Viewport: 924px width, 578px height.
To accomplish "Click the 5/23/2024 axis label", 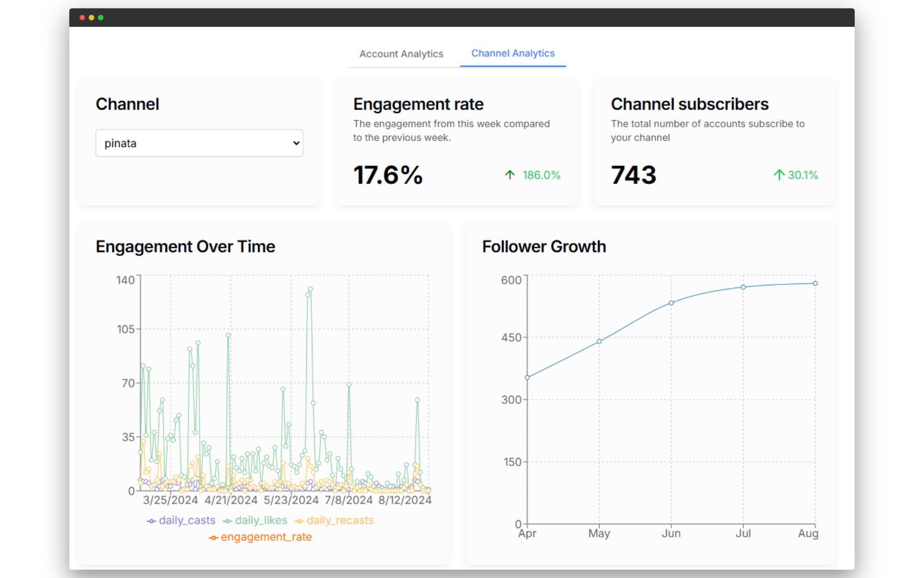I will coord(291,500).
